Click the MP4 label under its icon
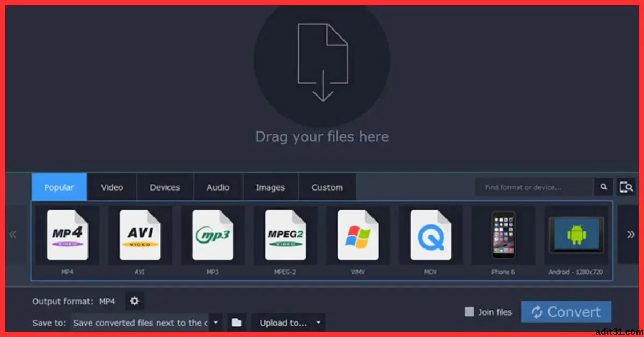The height and width of the screenshot is (337, 644). pos(67,272)
